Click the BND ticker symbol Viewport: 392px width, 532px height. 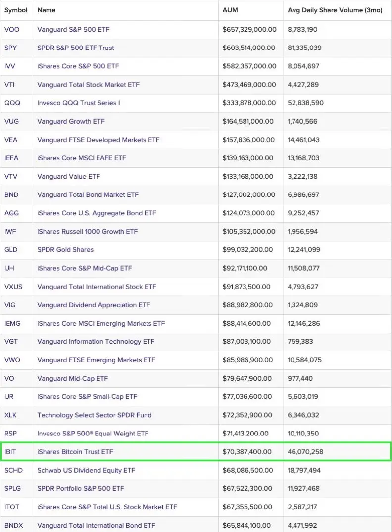pos(11,194)
